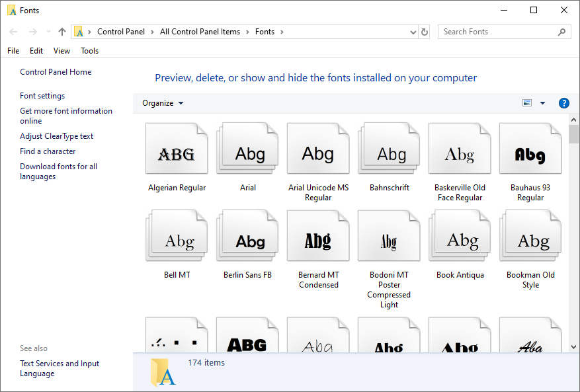Click the Fonts folder icon in address bar
Screen dimensions: 580x392
point(79,31)
